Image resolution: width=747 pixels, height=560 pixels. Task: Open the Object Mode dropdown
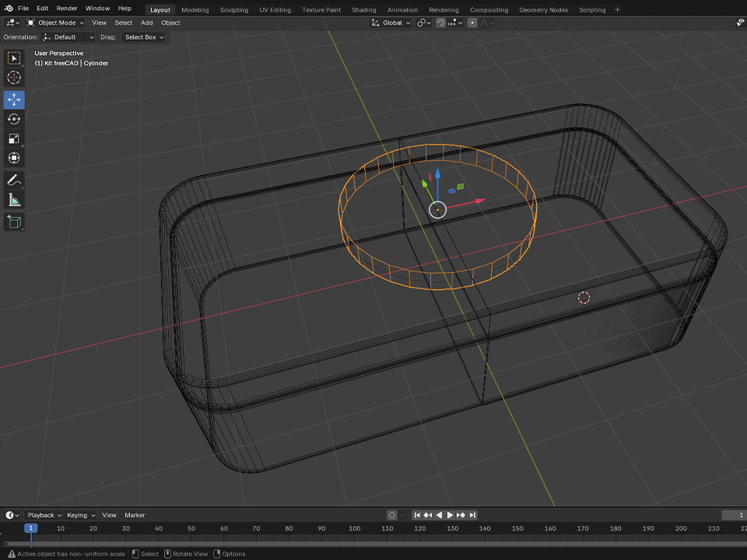(x=57, y=23)
